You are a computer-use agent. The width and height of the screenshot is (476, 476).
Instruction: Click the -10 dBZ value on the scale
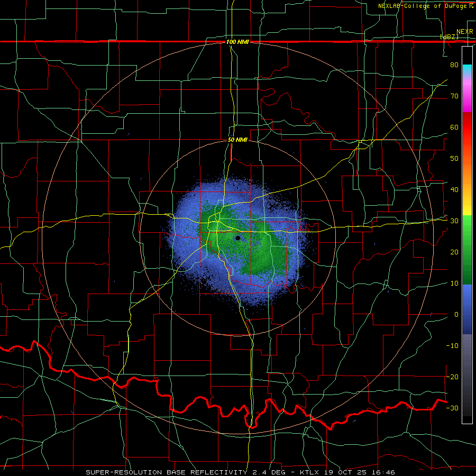click(x=452, y=346)
